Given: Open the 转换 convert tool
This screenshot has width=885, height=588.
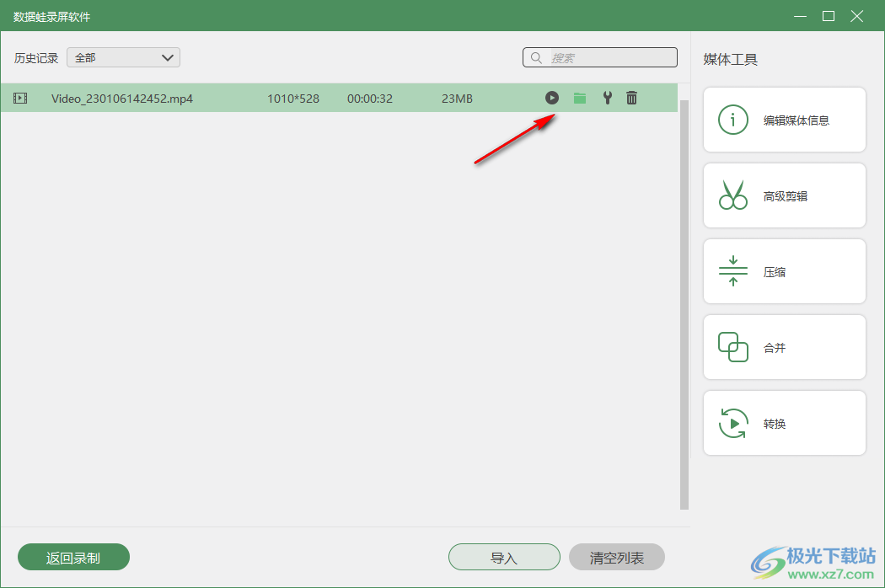Looking at the screenshot, I should [785, 423].
